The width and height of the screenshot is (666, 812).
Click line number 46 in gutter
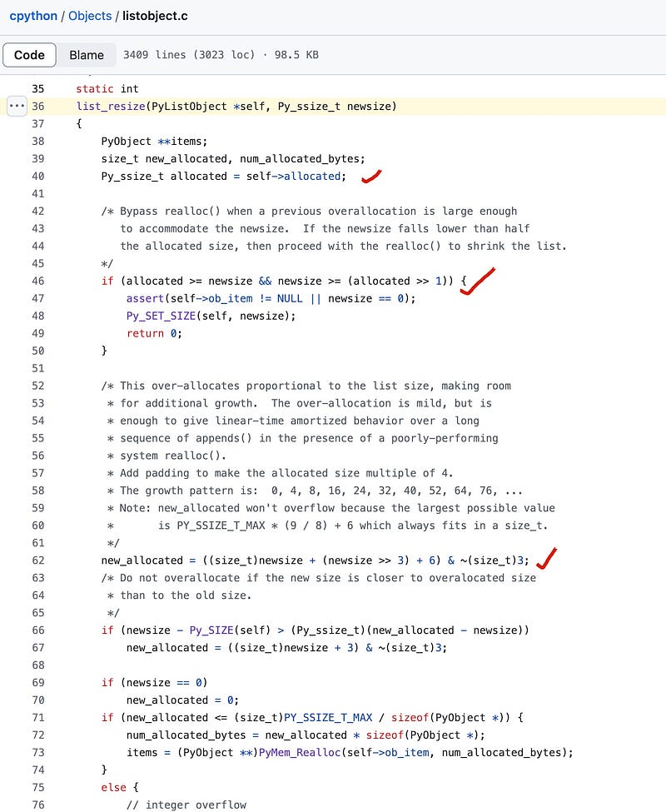pos(38,281)
